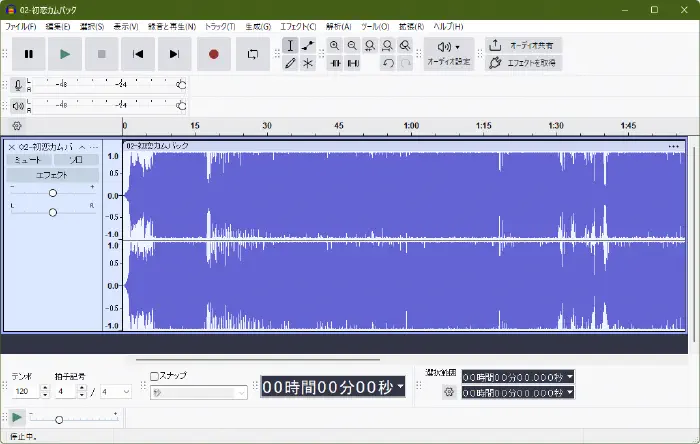This screenshot has height=444, width=700.
Task: Click the オーディオ共有 (Share Audio) button
Action: (x=522, y=45)
